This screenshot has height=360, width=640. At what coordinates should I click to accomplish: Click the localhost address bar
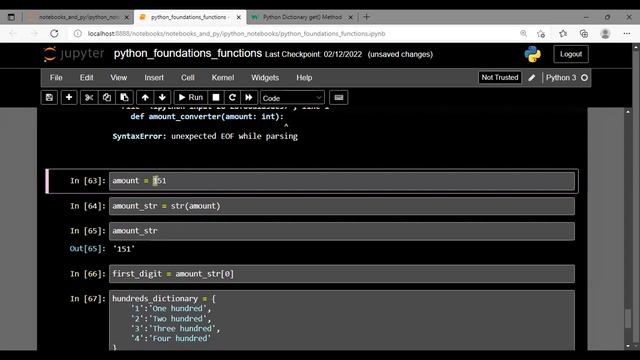point(237,33)
